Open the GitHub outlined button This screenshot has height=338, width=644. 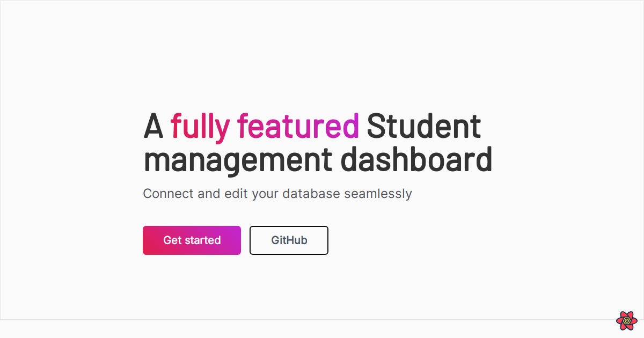[289, 240]
